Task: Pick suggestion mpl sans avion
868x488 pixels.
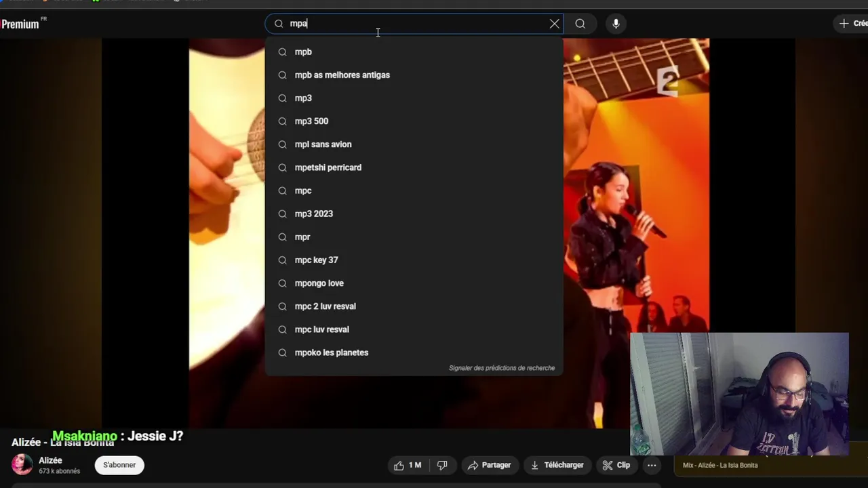Action: point(414,144)
